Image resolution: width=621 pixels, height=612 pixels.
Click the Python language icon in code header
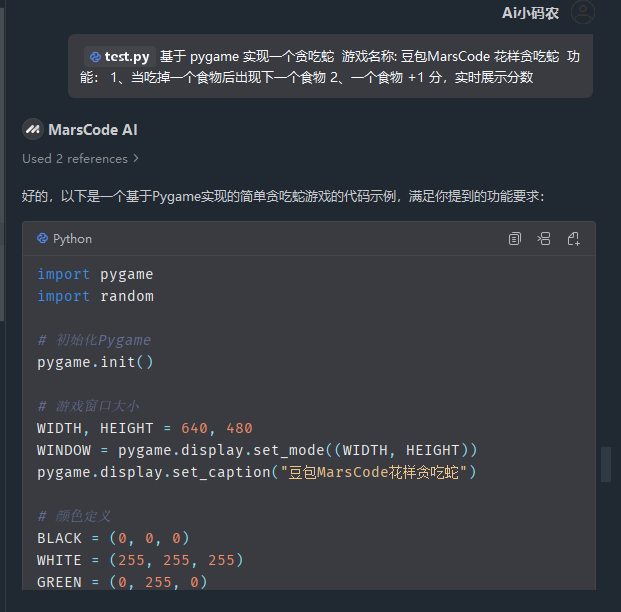pyautogui.click(x=42, y=238)
